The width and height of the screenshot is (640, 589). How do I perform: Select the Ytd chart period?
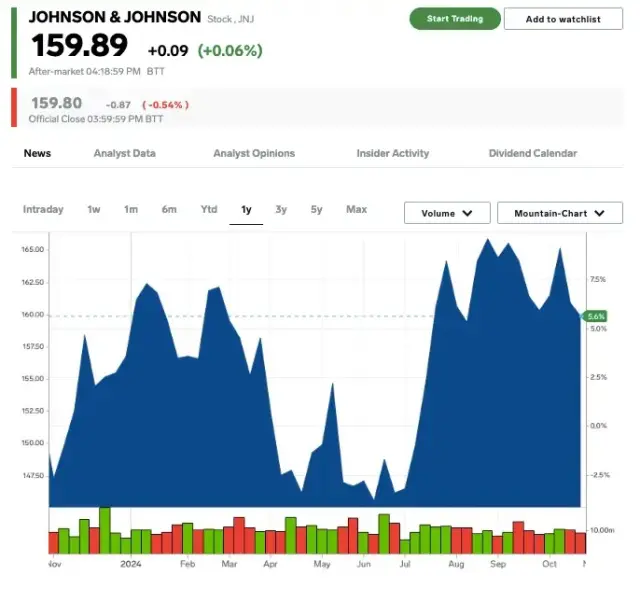coord(208,209)
